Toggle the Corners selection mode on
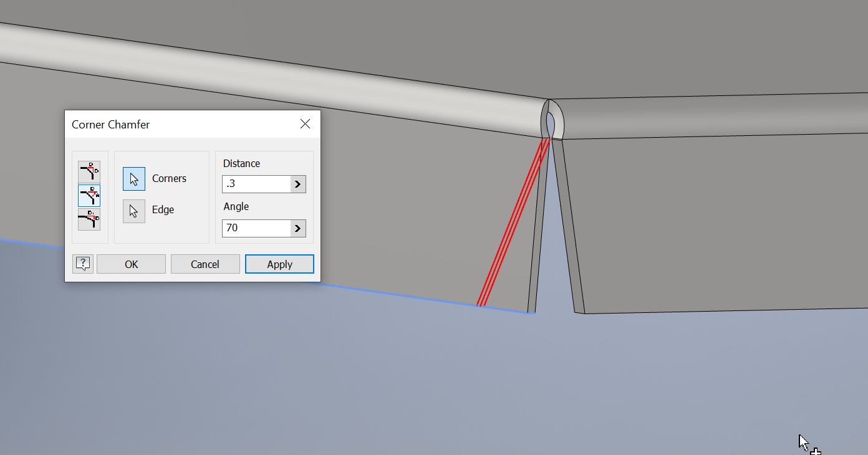Viewport: 868px width, 455px height. 134,179
